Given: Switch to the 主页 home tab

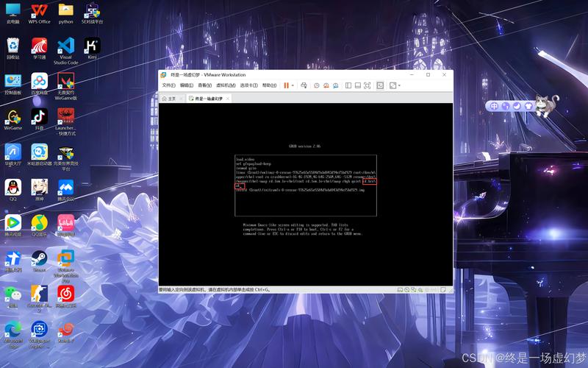Looking at the screenshot, I should tap(171, 98).
